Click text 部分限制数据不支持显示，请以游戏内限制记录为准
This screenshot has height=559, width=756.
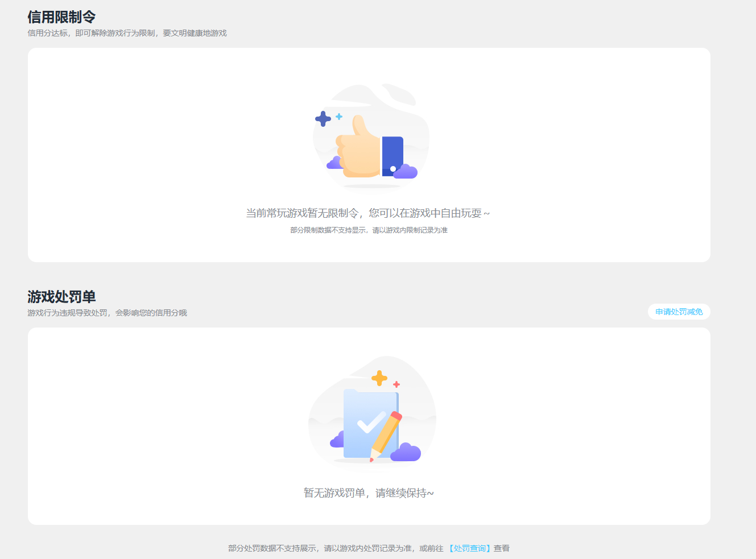(369, 230)
